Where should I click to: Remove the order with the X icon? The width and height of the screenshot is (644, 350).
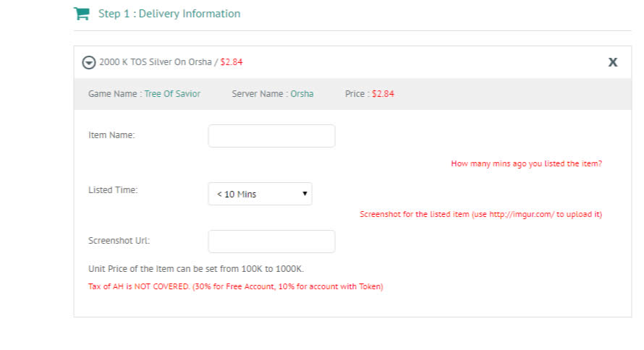(612, 62)
